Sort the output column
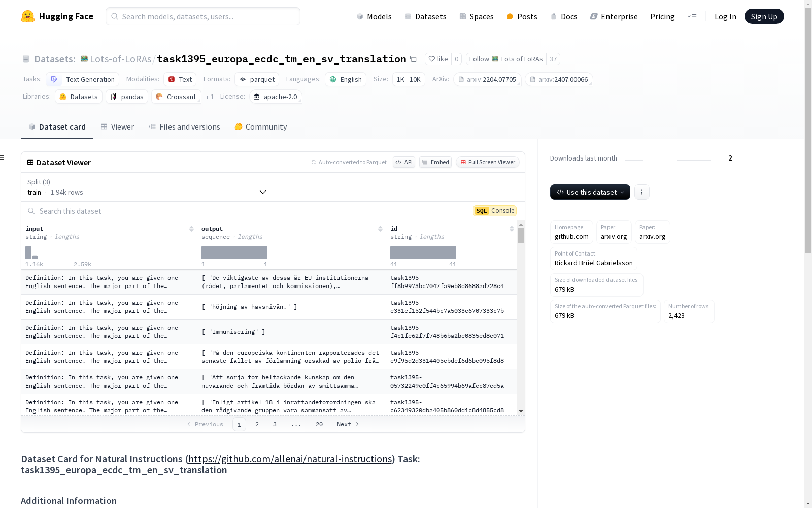The image size is (812, 508). pyautogui.click(x=380, y=229)
